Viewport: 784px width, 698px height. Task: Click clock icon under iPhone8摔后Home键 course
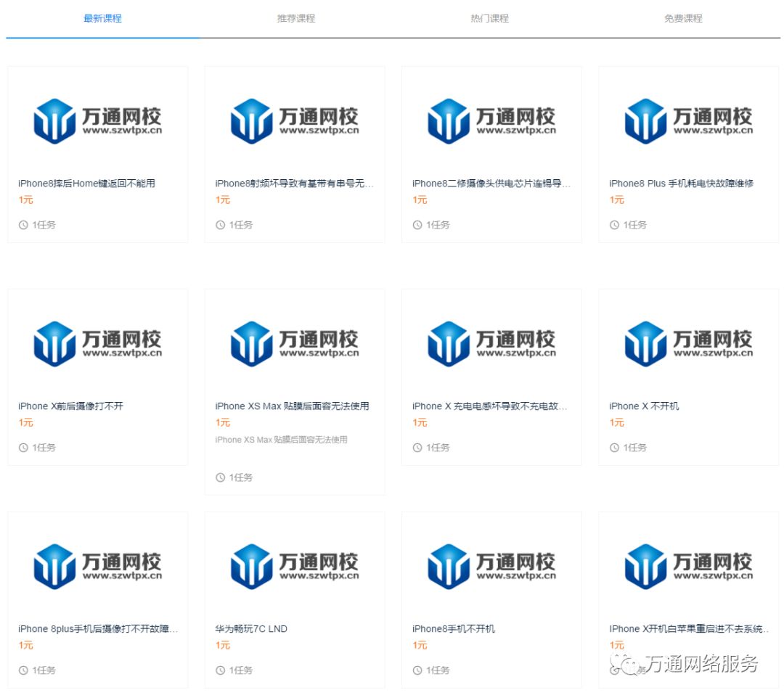pos(23,225)
